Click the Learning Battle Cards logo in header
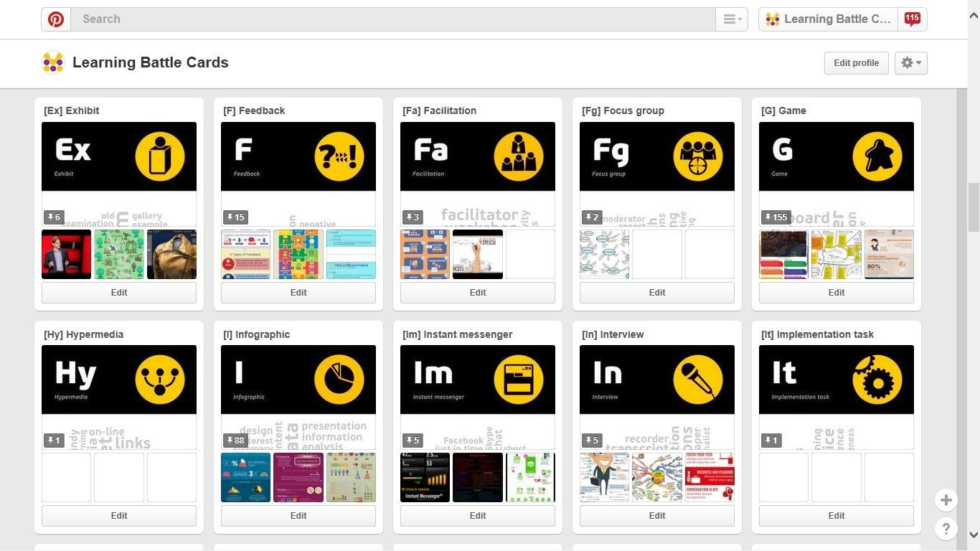Image resolution: width=980 pixels, height=551 pixels. (x=53, y=62)
